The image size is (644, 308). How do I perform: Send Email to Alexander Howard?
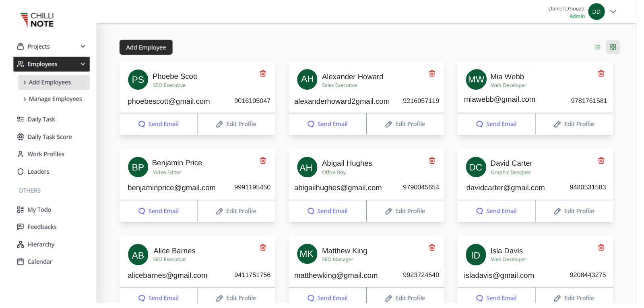click(x=327, y=124)
